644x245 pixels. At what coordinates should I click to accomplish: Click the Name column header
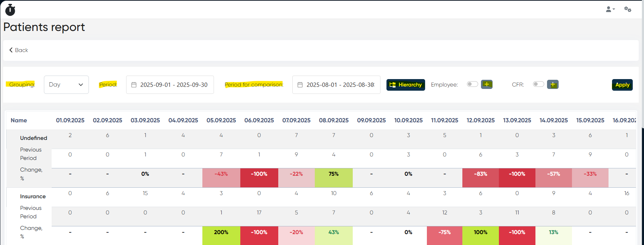(19, 120)
